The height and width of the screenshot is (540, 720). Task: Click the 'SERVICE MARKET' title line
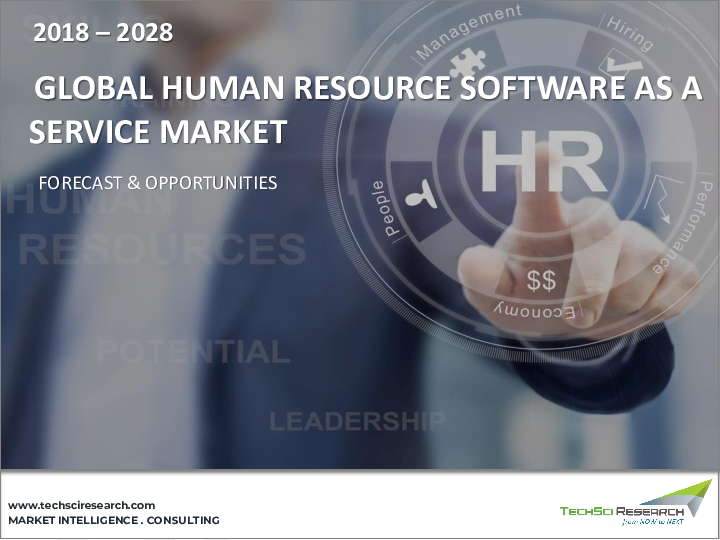(x=158, y=131)
